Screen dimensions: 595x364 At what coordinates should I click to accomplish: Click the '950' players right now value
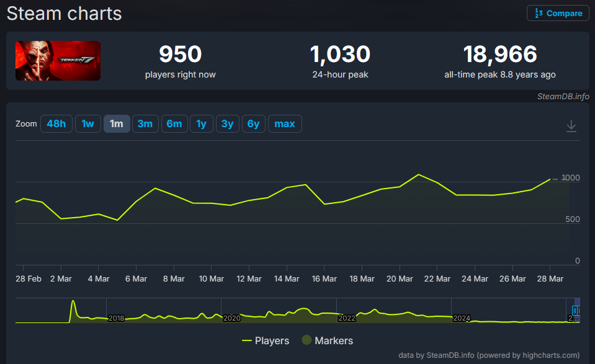click(x=181, y=54)
